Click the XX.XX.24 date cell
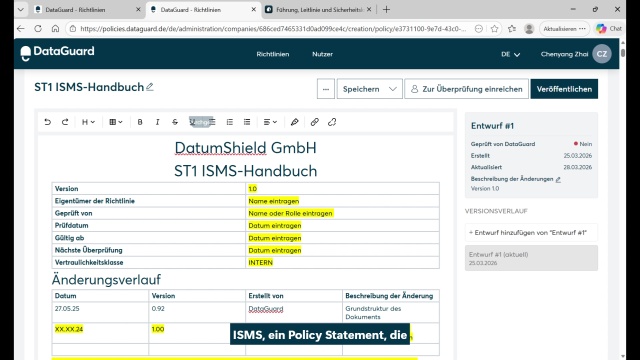 (x=100, y=333)
